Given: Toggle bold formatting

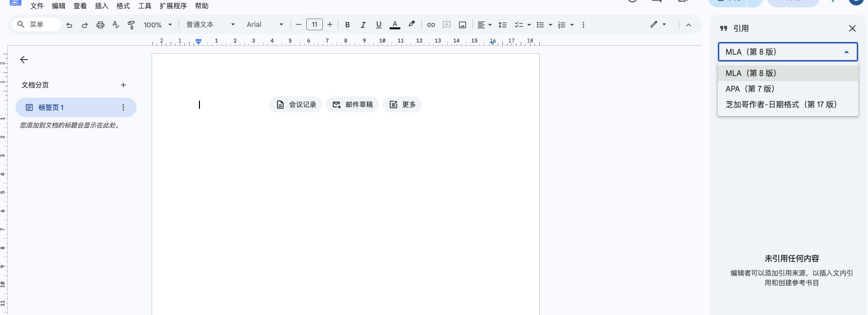Looking at the screenshot, I should pos(347,25).
